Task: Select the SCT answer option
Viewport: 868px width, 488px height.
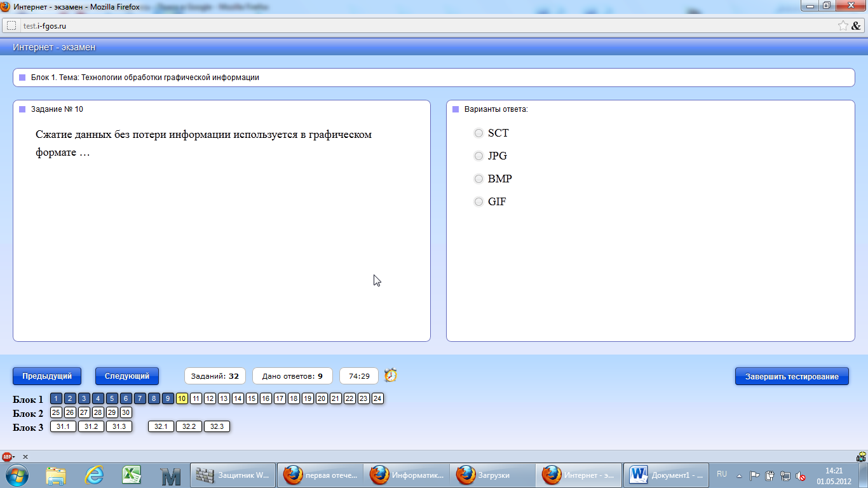Action: point(479,133)
